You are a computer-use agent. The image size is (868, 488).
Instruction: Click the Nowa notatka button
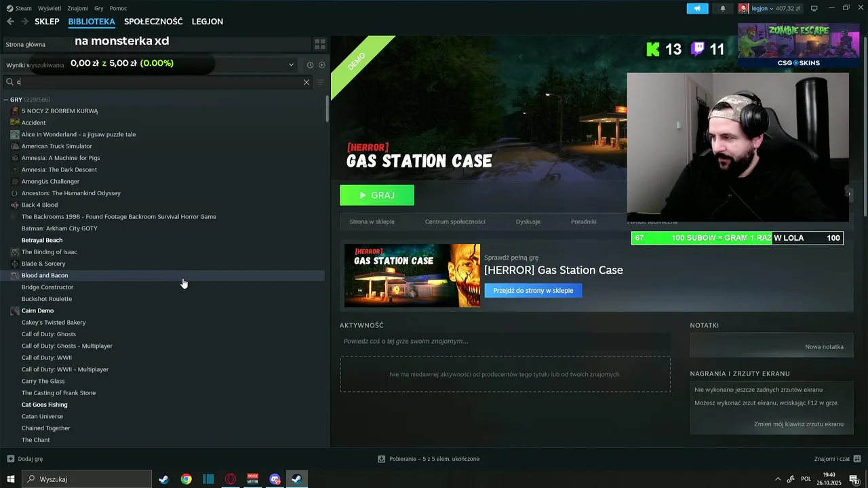(824, 346)
